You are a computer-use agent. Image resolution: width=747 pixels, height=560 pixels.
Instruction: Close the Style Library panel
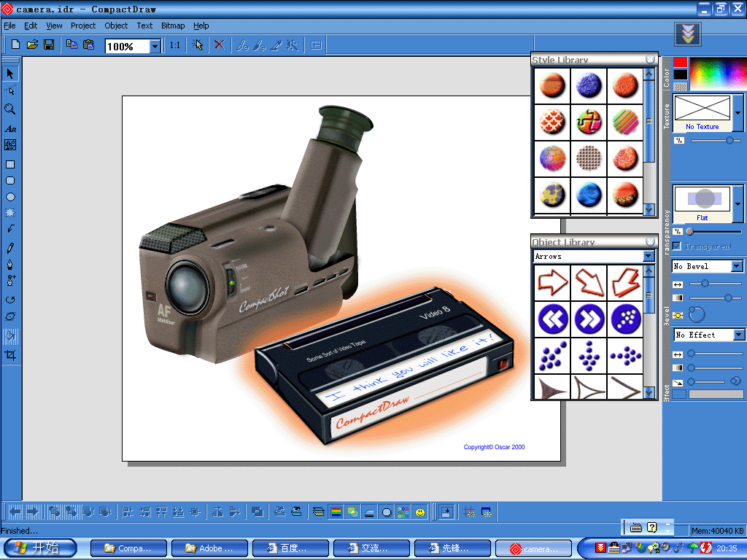pyautogui.click(x=650, y=59)
